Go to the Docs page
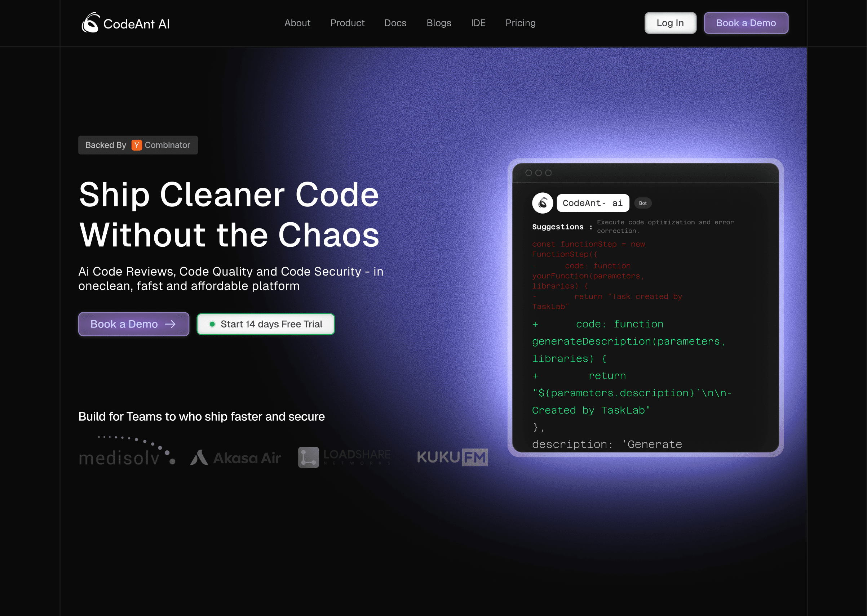Screen dimensions: 867x616 point(395,23)
